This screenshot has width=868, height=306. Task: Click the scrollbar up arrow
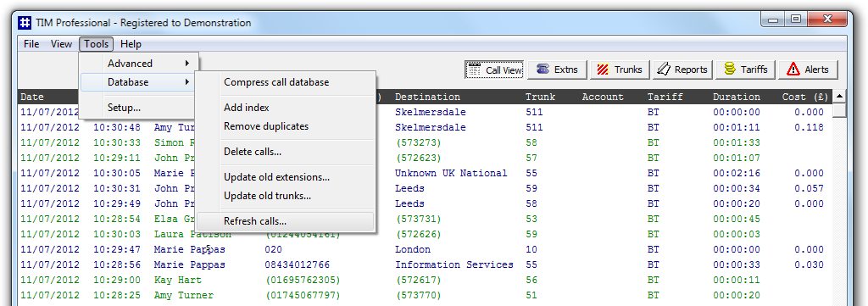(x=840, y=97)
